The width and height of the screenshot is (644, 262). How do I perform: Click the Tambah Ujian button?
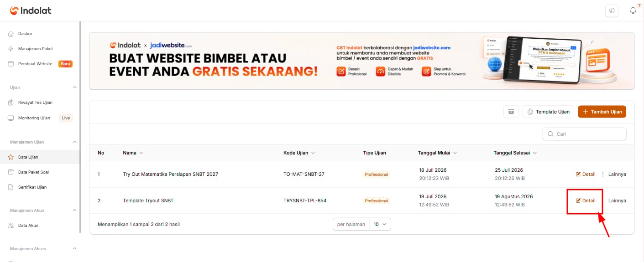602,112
